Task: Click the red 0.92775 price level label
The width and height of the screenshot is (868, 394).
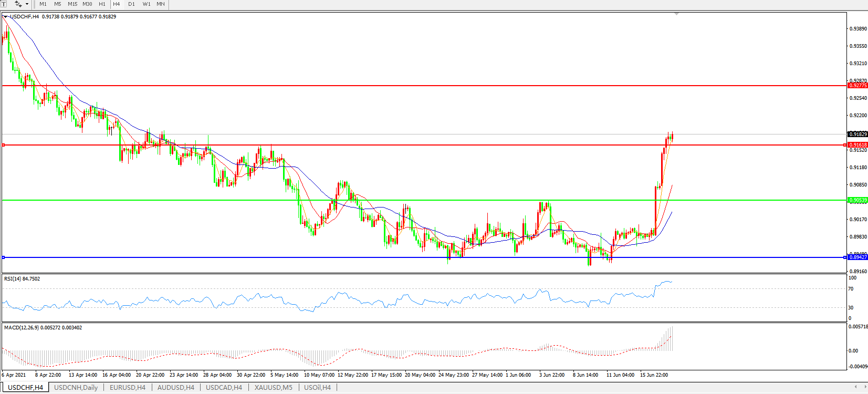Action: click(857, 86)
